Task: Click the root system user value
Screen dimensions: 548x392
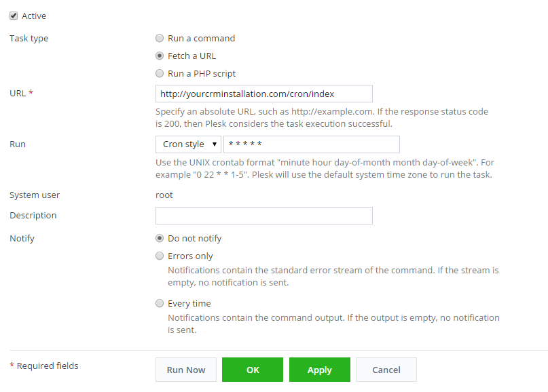Action: coord(164,195)
